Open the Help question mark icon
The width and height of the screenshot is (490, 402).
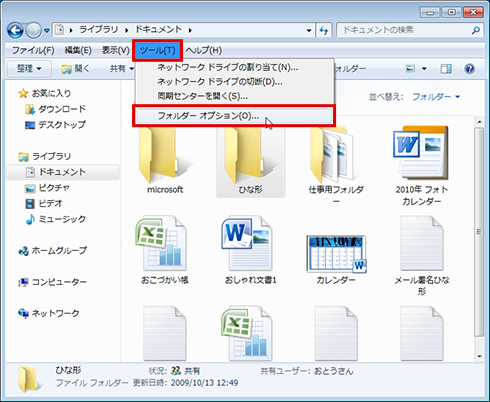469,69
